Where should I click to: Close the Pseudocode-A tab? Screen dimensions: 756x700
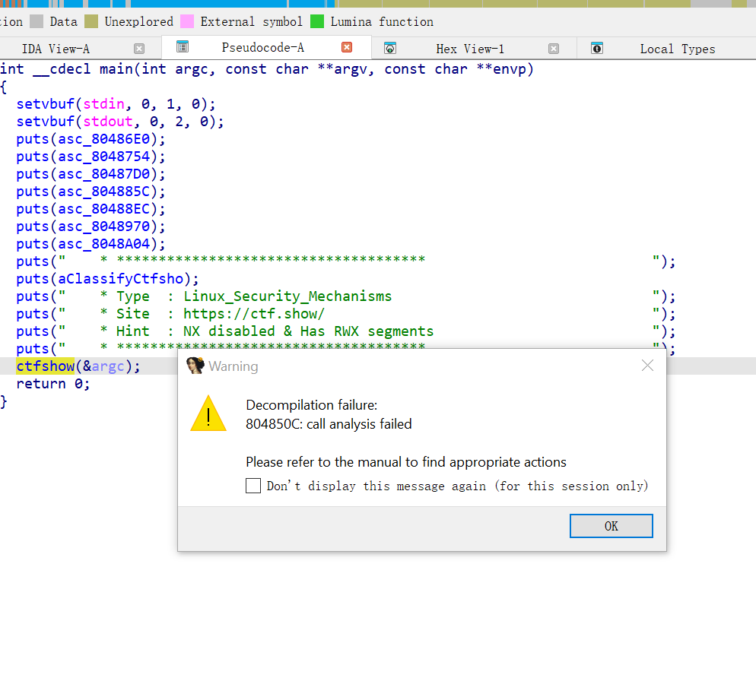click(x=347, y=47)
